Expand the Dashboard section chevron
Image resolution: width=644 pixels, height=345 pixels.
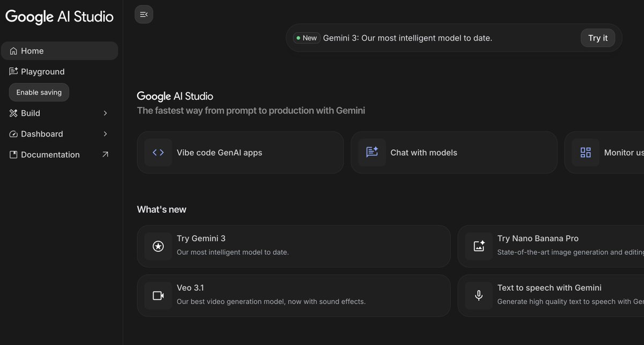click(x=105, y=134)
